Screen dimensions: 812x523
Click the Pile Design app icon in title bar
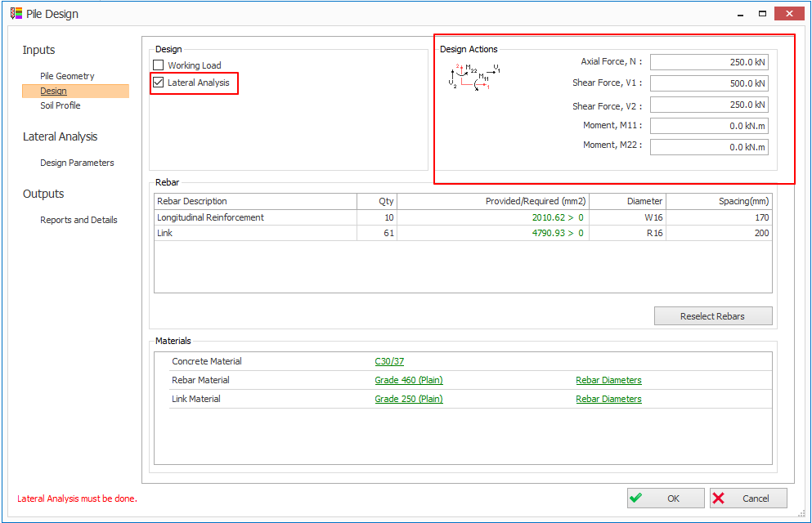pyautogui.click(x=16, y=14)
